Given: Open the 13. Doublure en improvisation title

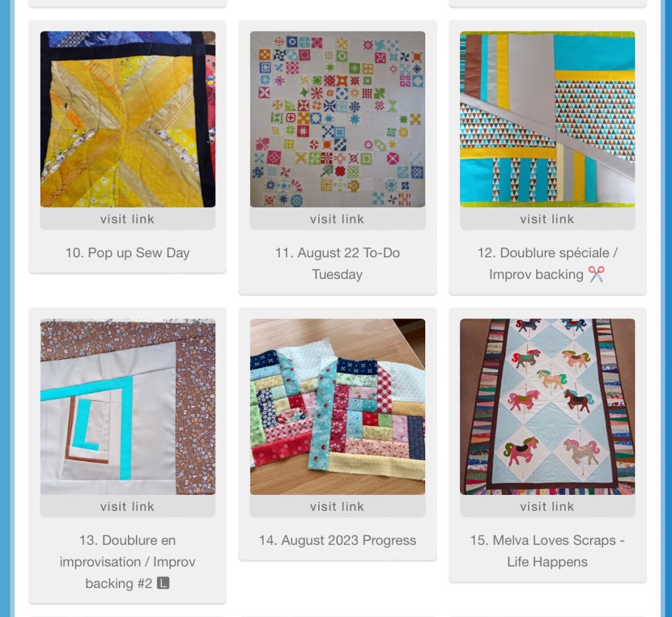Looking at the screenshot, I should (127, 562).
